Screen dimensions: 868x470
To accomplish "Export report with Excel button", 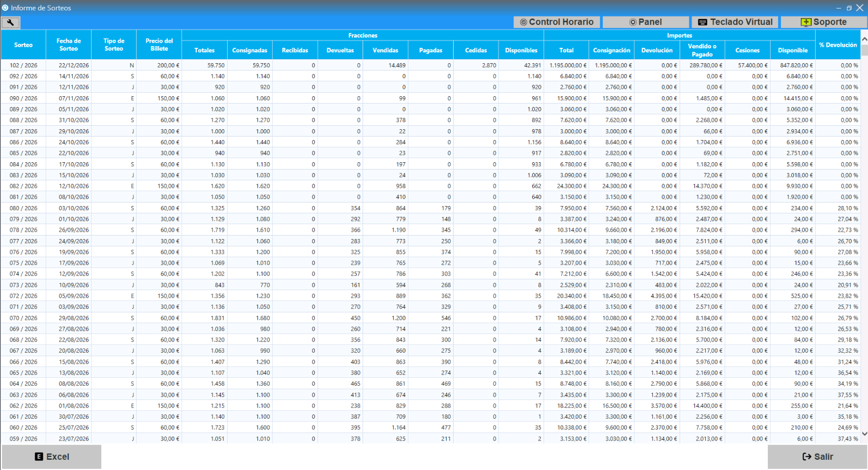I will pos(52,457).
